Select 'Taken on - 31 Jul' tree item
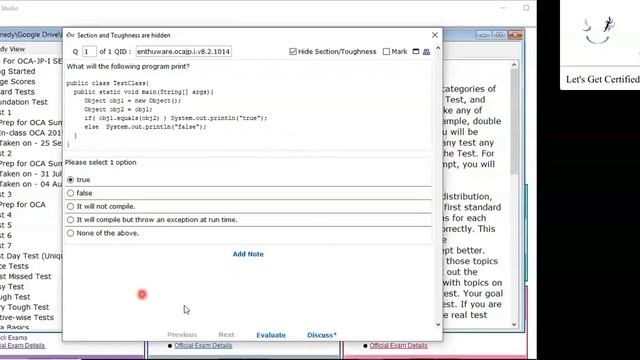Screen dimensions: 640x360 pyautogui.click(x=31, y=174)
